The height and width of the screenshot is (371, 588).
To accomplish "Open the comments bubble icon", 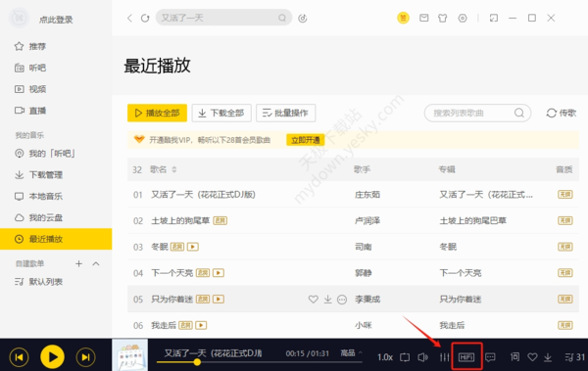I will pyautogui.click(x=490, y=357).
